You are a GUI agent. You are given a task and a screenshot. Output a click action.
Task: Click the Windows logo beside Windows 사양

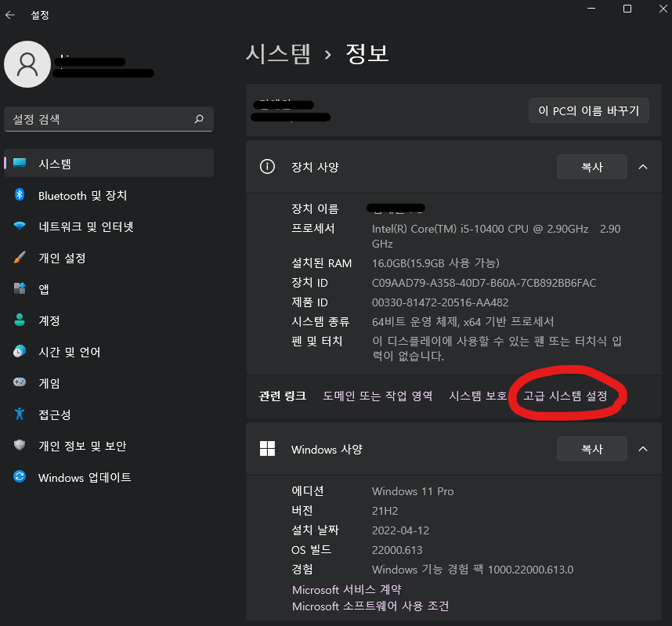pos(267,448)
